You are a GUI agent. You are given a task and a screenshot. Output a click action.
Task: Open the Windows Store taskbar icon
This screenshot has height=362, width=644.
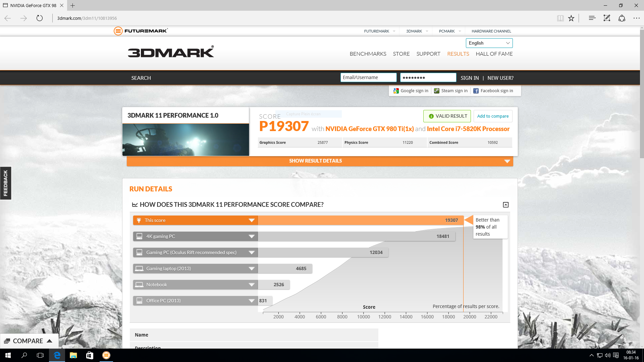pos(90,355)
